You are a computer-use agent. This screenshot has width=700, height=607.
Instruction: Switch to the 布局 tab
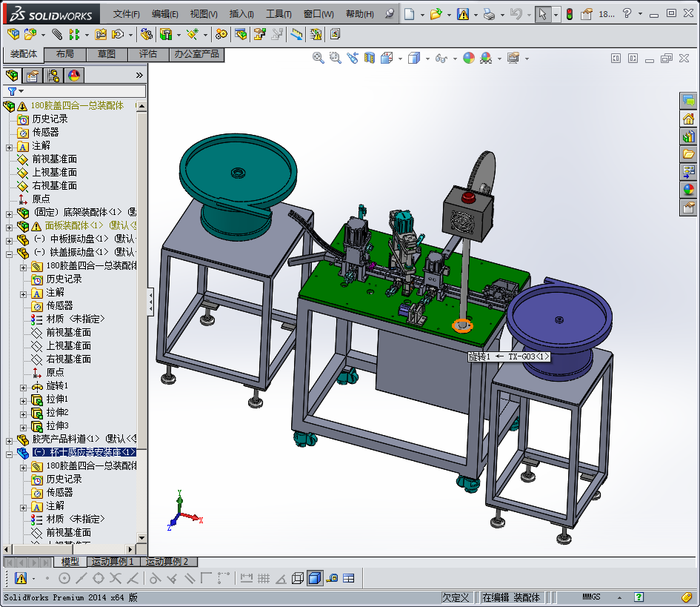click(x=65, y=54)
